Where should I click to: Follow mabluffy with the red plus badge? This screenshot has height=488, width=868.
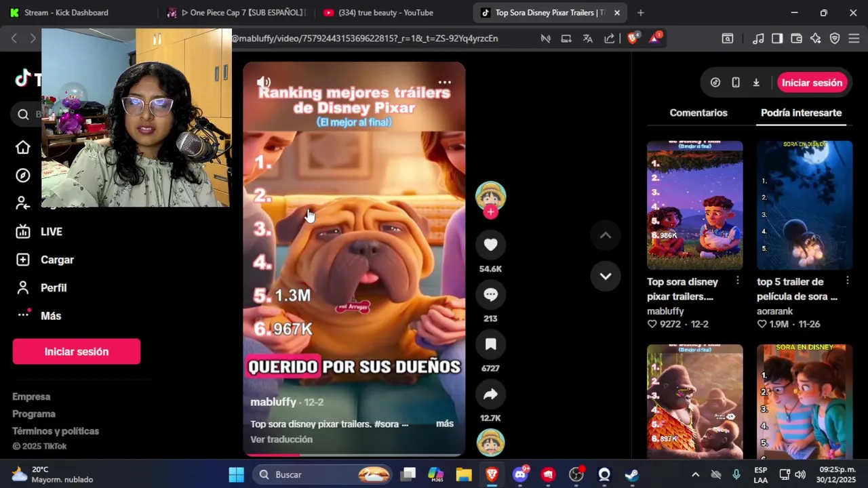490,212
